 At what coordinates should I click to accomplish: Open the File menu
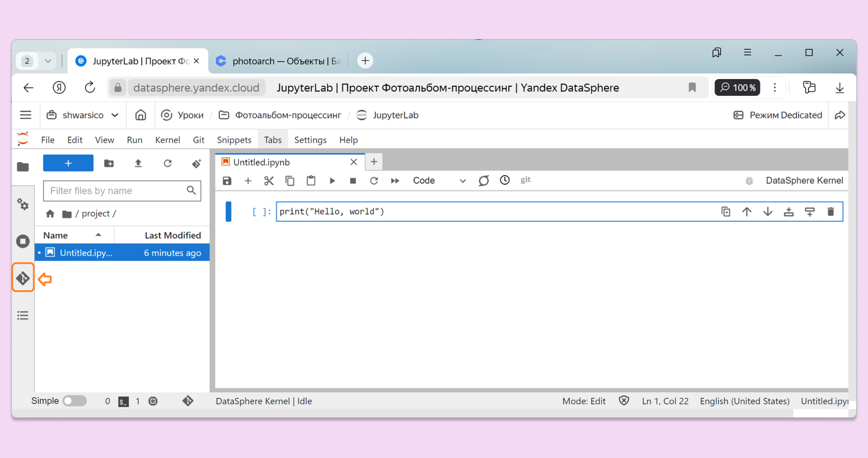tap(48, 140)
